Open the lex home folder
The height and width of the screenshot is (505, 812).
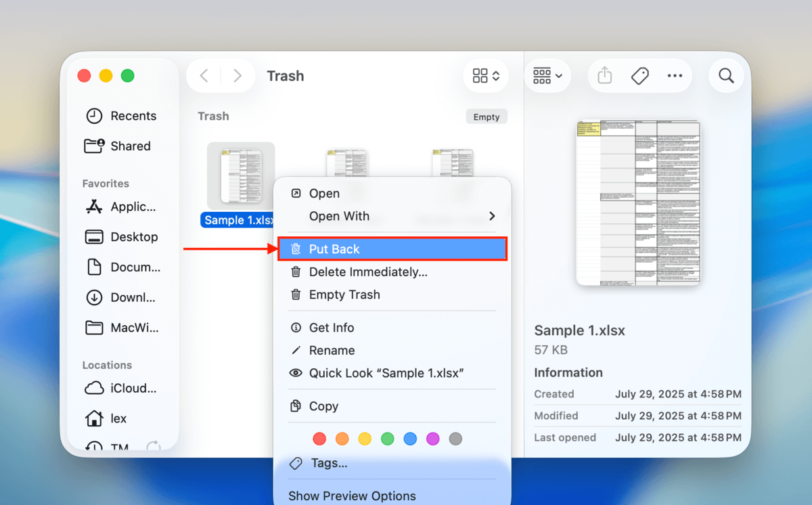tap(122, 418)
